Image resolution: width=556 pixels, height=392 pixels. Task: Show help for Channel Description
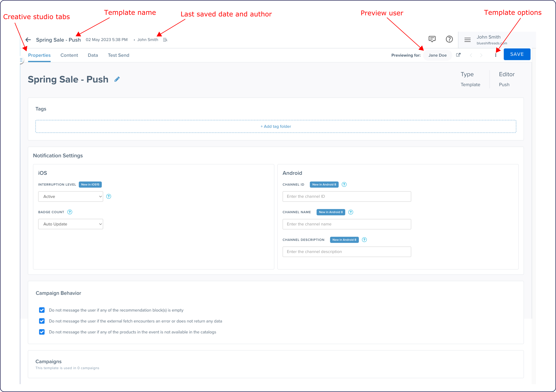(x=364, y=240)
